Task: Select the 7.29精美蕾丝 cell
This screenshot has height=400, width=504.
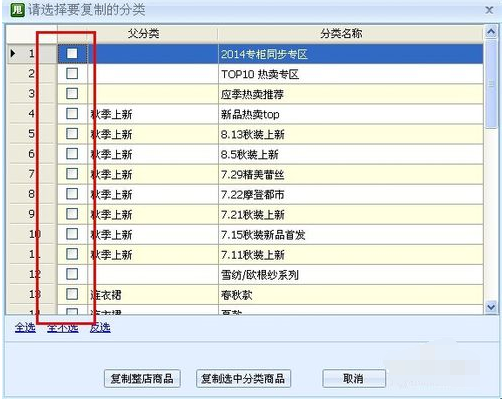Action: click(x=351, y=174)
